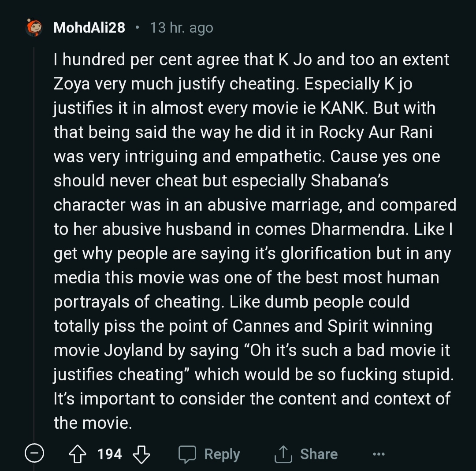Collapse the comment using the minus circle

click(34, 454)
